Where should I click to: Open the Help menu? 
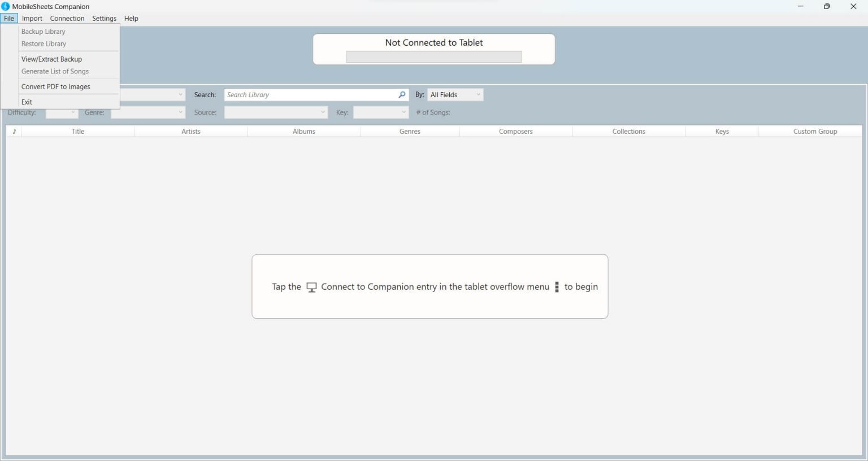pos(131,18)
